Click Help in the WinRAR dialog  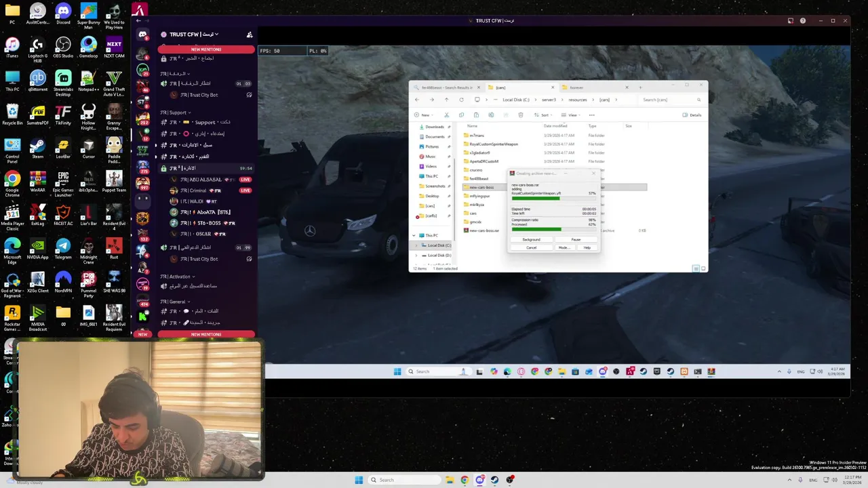(587, 247)
